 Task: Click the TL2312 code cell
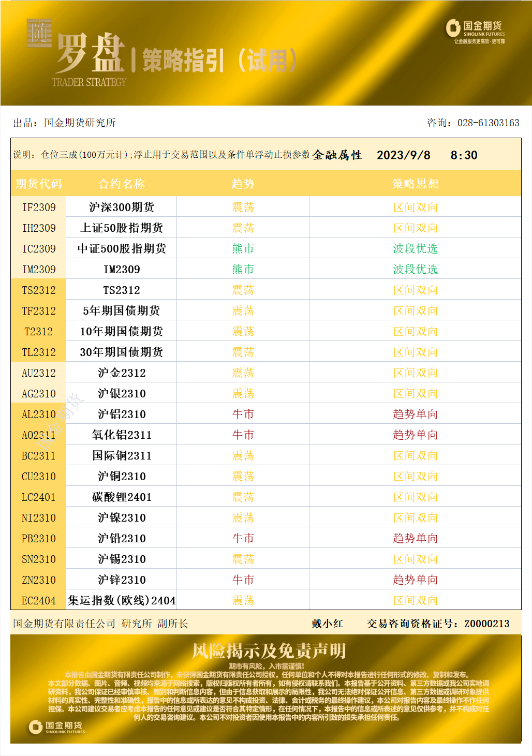(x=39, y=352)
